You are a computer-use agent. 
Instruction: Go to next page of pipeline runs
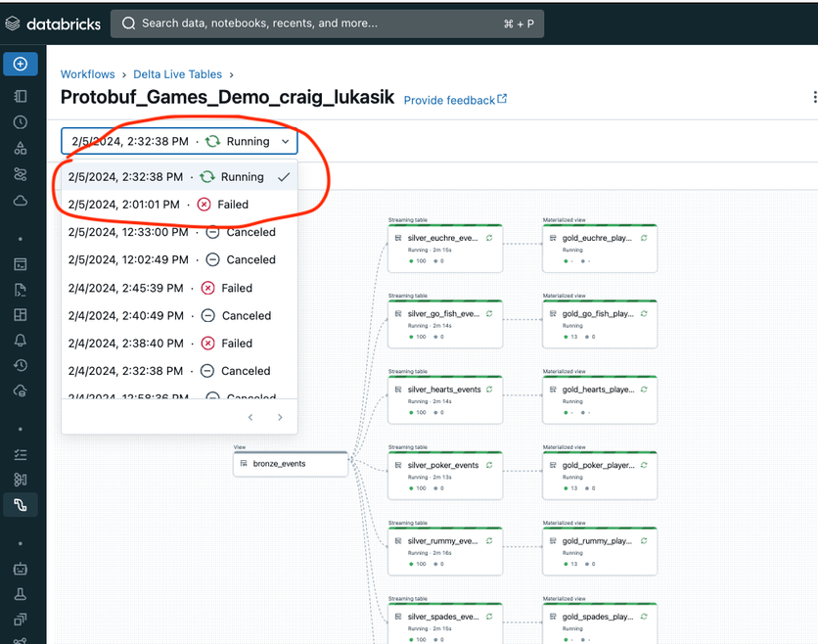[280, 418]
